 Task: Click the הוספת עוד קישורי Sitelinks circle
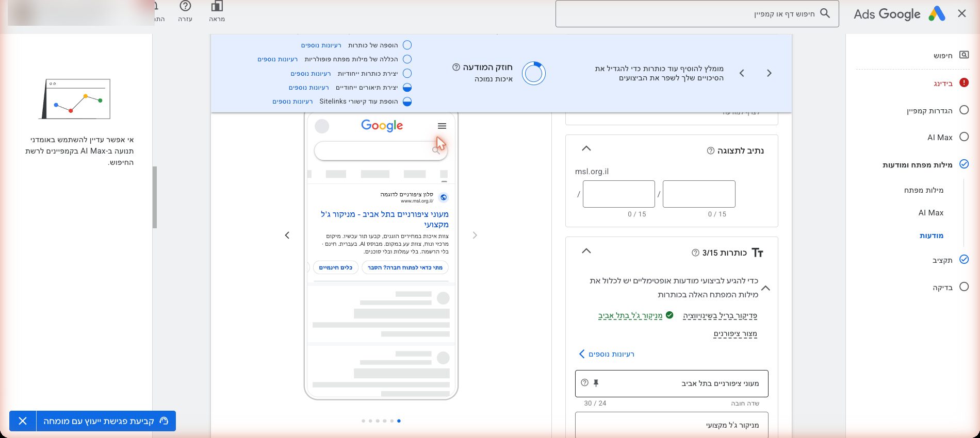click(407, 102)
